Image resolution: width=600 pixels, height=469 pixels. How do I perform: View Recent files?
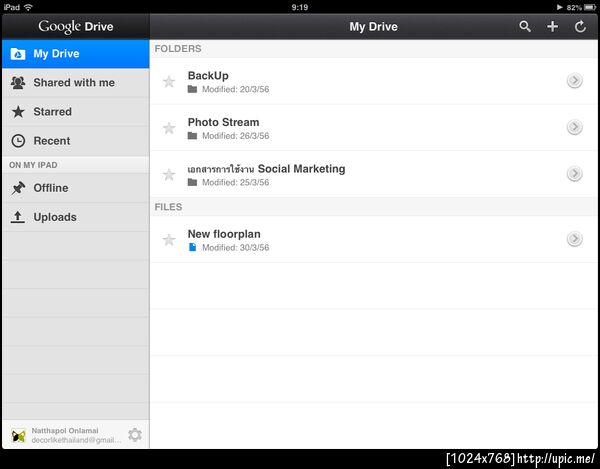tap(76, 141)
